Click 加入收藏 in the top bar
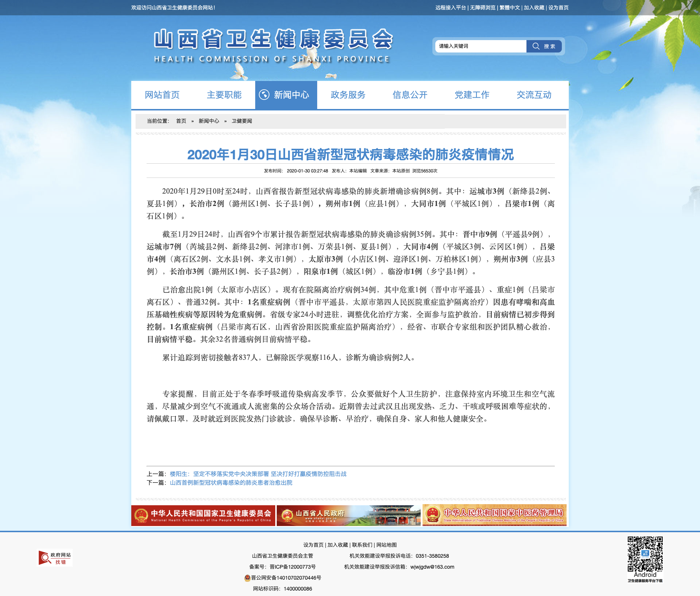Screen dimensions: 700x596 tap(534, 8)
